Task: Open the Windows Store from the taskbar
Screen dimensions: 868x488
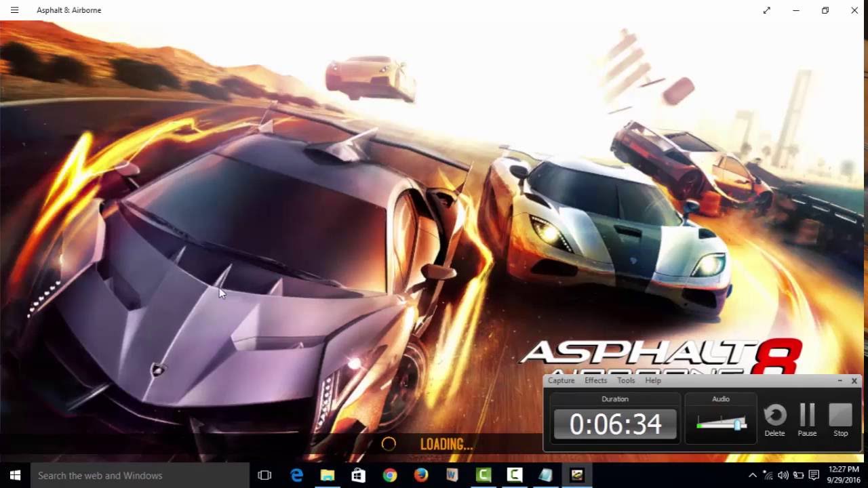Action: point(359,476)
